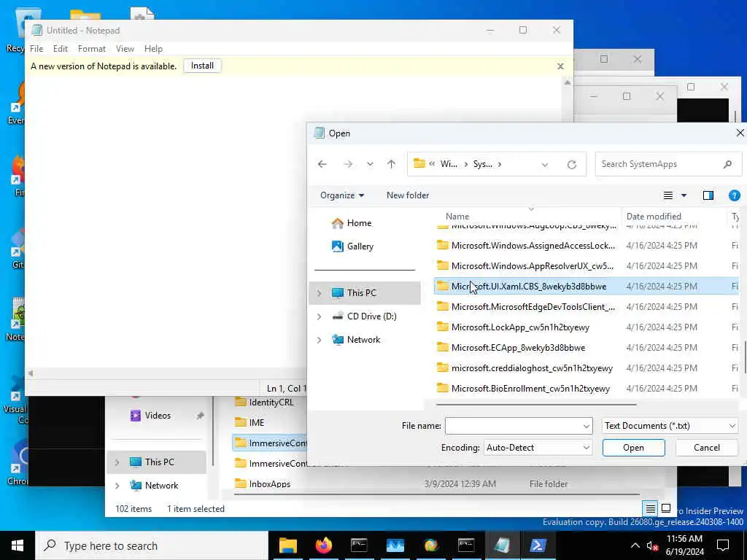Dismiss the Notepad update banner
Screen dimensions: 747x560
click(x=561, y=66)
